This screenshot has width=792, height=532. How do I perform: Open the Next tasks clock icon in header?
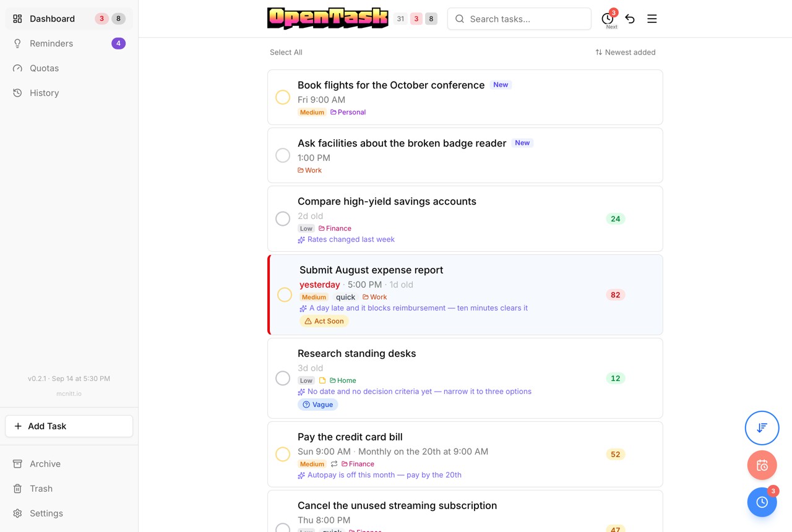[x=608, y=19]
